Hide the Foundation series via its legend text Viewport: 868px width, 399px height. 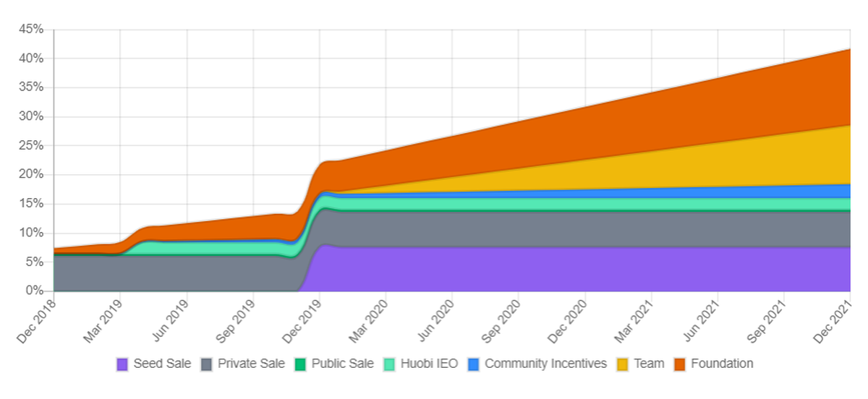tap(722, 364)
